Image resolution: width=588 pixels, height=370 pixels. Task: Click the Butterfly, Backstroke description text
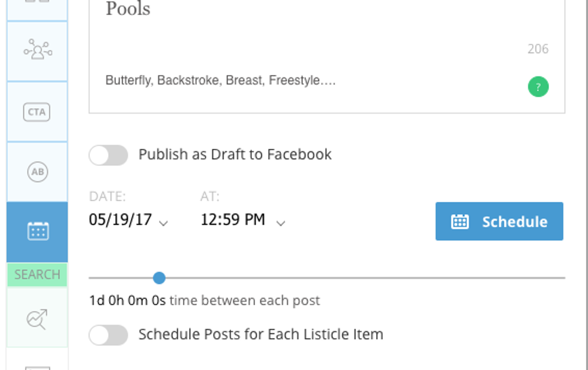point(220,80)
